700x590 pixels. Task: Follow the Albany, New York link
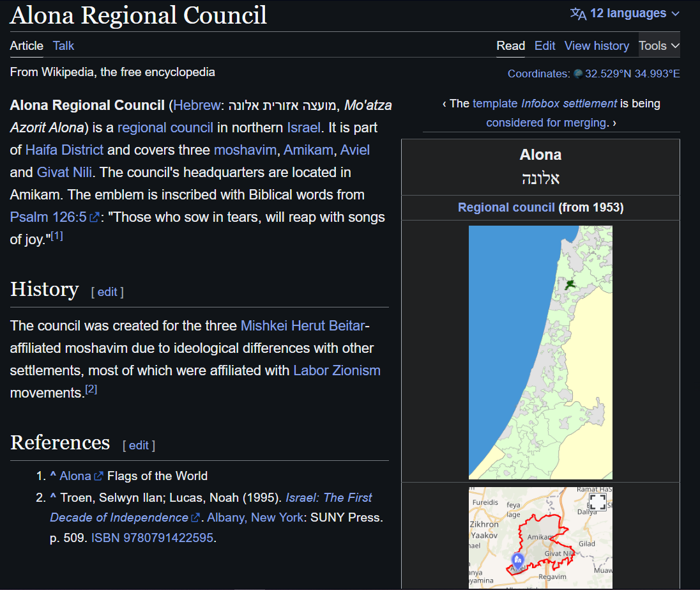click(255, 517)
